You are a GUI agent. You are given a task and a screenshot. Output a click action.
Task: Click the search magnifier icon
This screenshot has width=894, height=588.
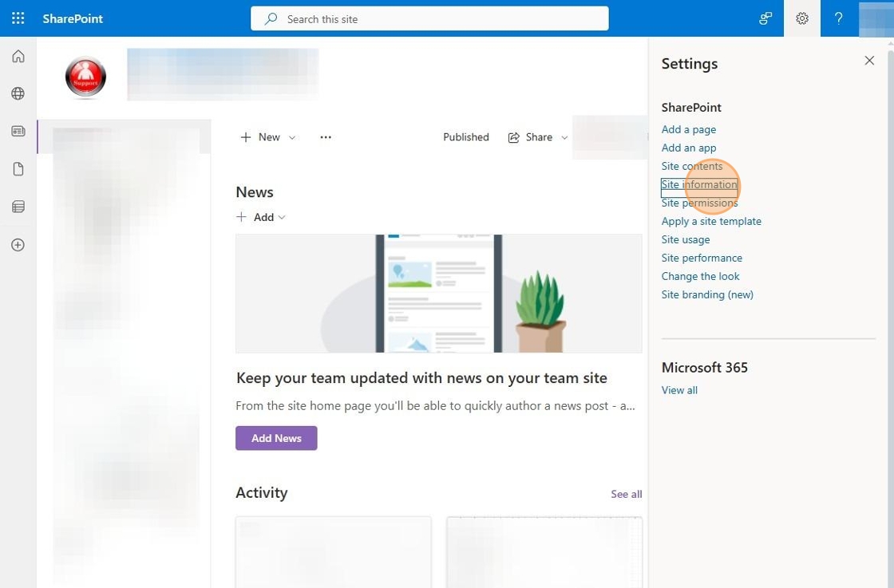[x=271, y=19]
